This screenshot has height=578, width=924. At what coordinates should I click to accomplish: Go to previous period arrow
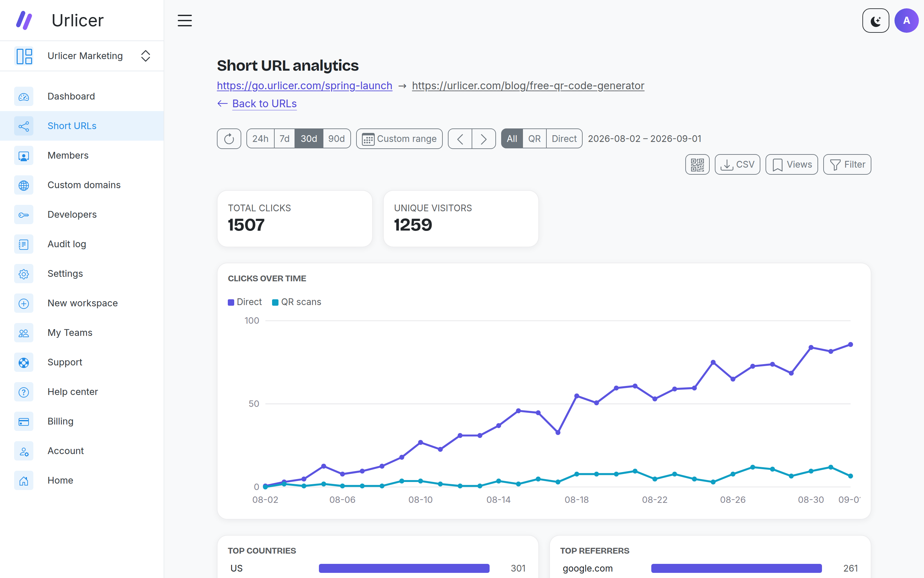click(460, 139)
